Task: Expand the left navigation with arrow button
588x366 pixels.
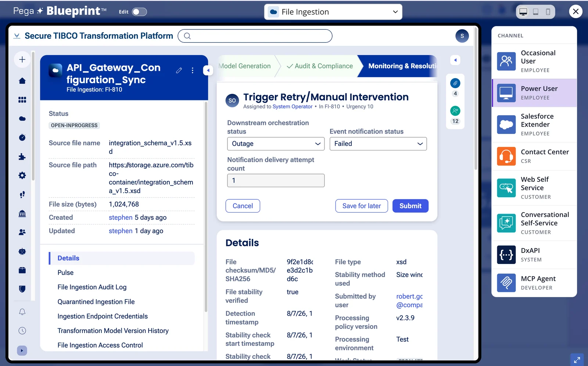Action: tap(22, 351)
